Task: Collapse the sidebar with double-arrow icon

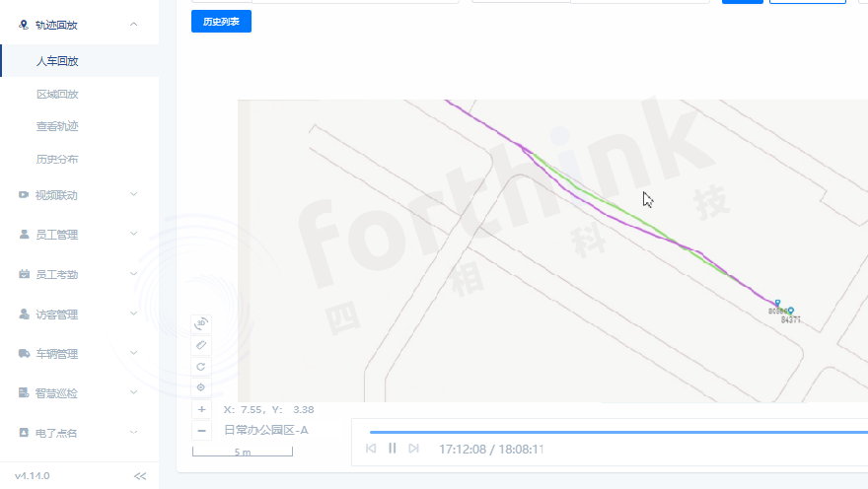Action: (x=140, y=476)
